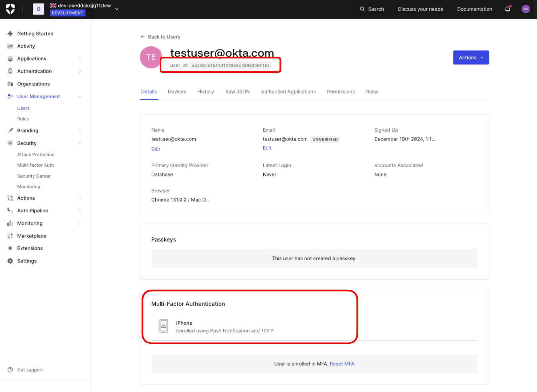The width and height of the screenshot is (537, 392).
Task: Open Documentation in the top bar
Action: click(475, 9)
